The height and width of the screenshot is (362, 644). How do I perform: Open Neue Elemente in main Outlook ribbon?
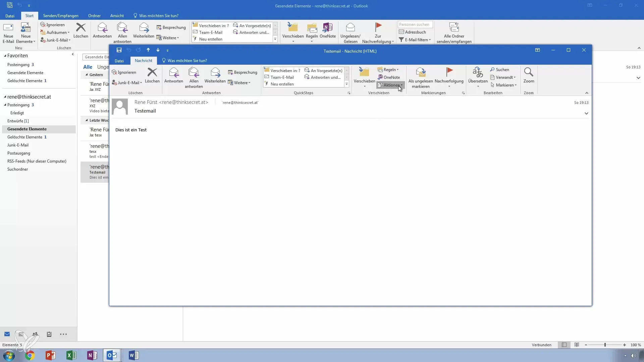(x=26, y=33)
